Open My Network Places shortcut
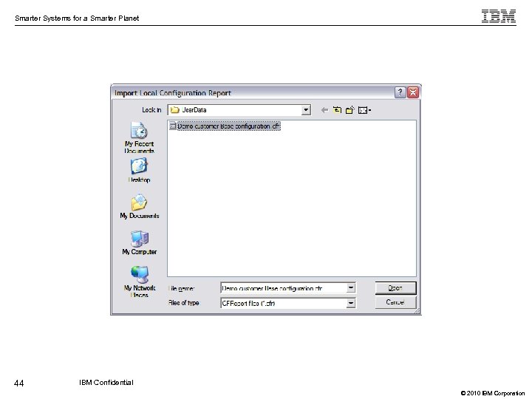The width and height of the screenshot is (532, 399). pyautogui.click(x=139, y=282)
